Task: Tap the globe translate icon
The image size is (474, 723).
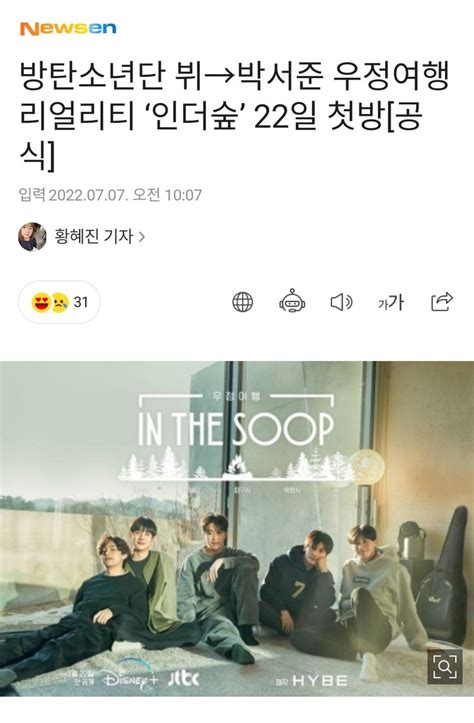Action: [x=243, y=302]
